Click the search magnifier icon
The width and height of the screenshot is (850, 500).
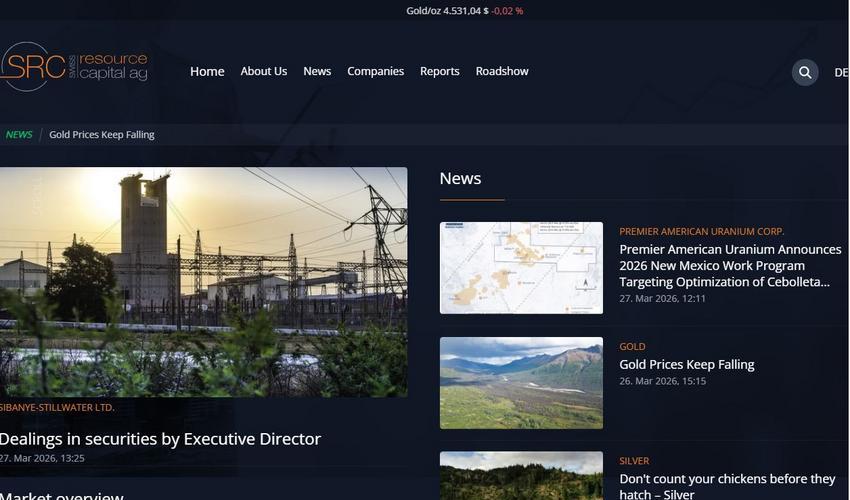[x=805, y=72]
